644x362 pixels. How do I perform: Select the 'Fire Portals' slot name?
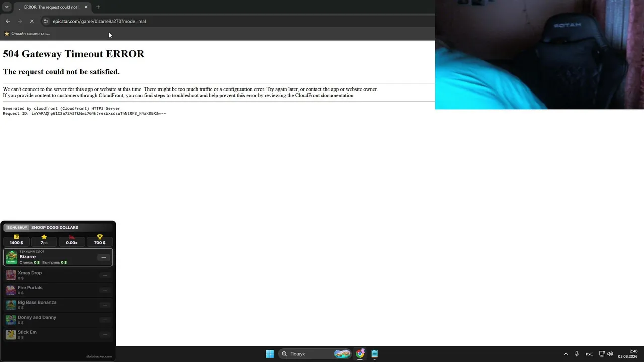coord(30,288)
